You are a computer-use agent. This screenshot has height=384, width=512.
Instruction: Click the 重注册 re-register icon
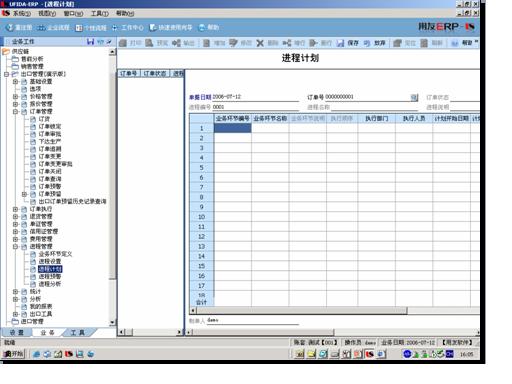click(10, 27)
